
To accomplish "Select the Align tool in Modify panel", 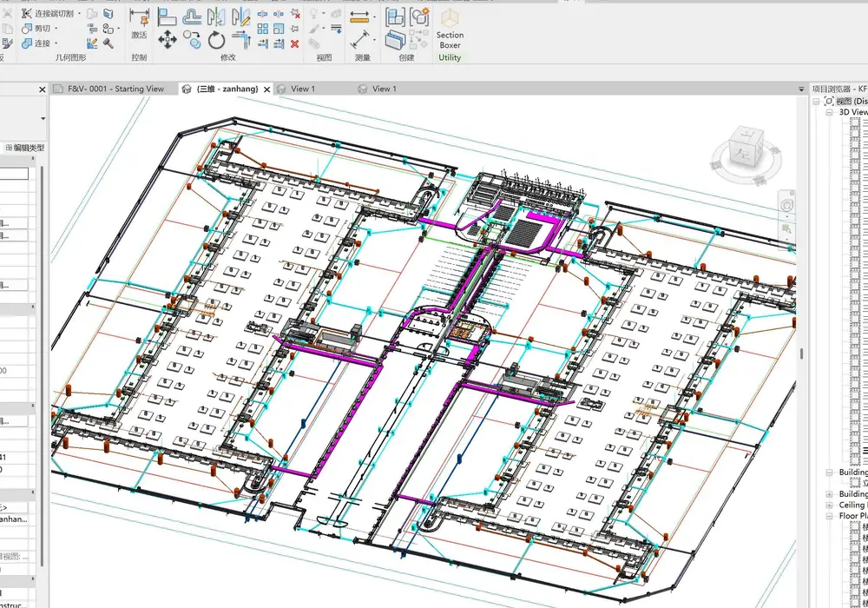I will [x=167, y=17].
